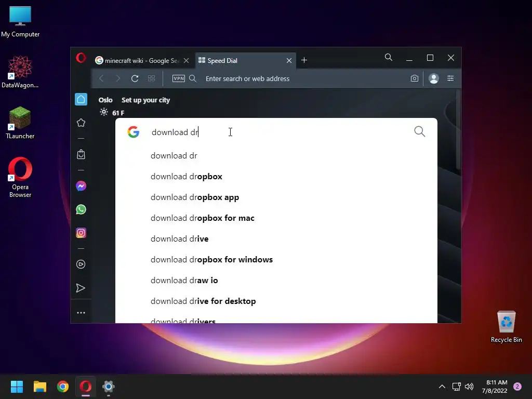Open sidebar Bookmarks star icon
The height and width of the screenshot is (399, 532).
[81, 123]
